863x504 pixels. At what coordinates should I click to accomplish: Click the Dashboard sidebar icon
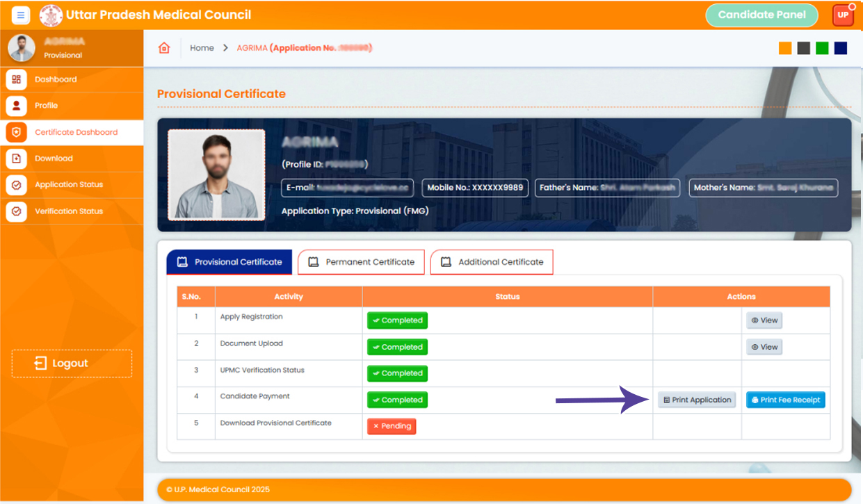tap(17, 79)
